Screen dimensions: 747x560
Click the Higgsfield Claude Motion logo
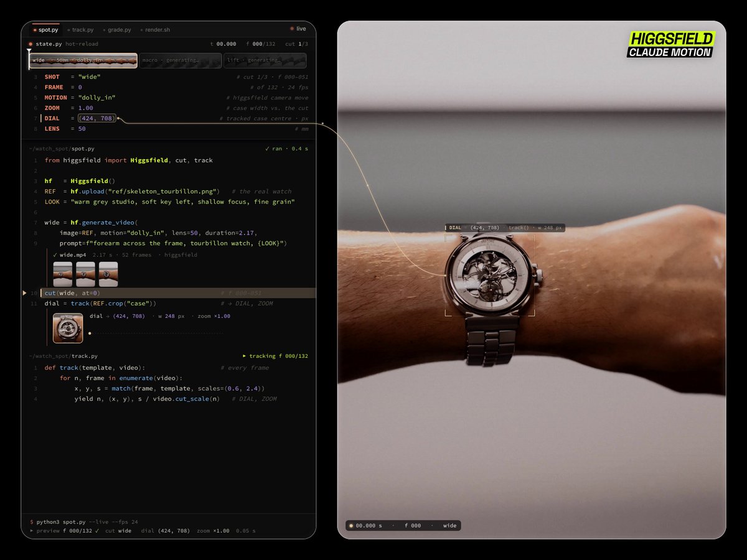[x=671, y=45]
